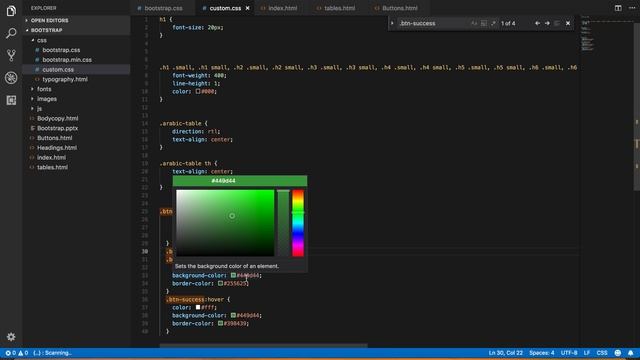Close the find widget
640x360 pixels.
[x=568, y=23]
